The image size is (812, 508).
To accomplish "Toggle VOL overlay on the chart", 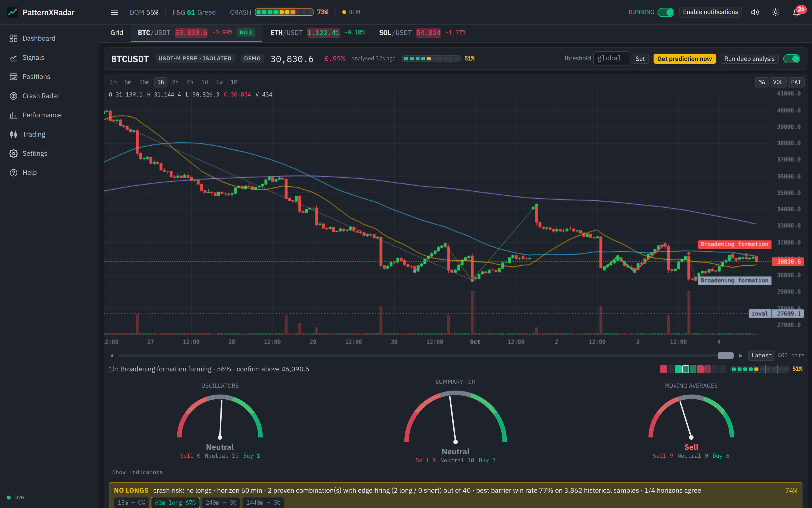I will click(778, 82).
